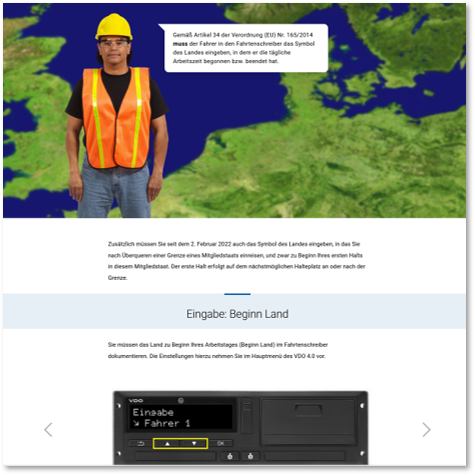Viewport: 475px width, 475px height.
Task: Click the bold word "muss" in speech bubble
Action: click(180, 44)
